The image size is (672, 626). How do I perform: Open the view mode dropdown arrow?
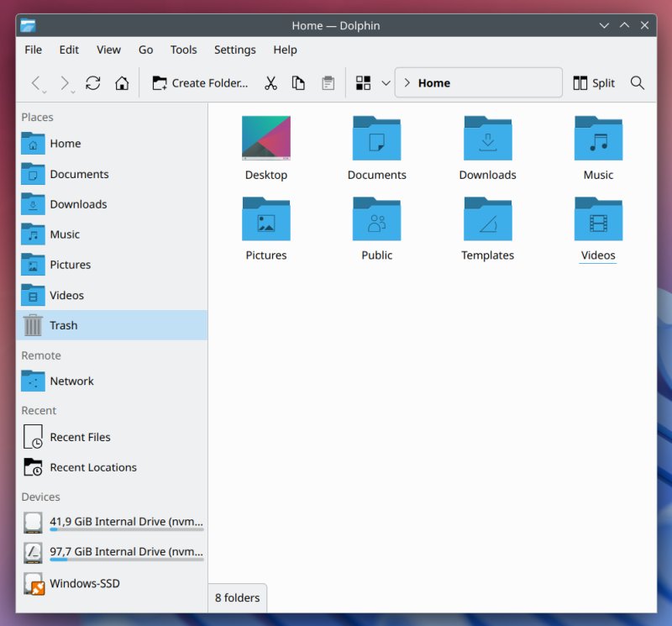[x=386, y=83]
